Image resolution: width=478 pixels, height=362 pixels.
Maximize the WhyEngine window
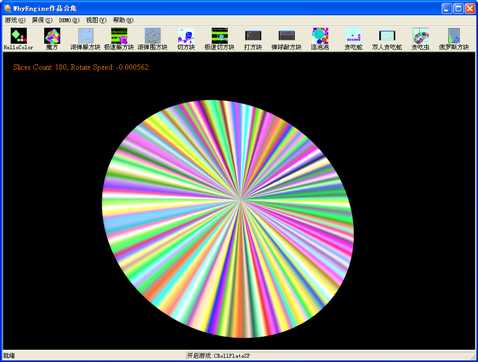(x=458, y=8)
